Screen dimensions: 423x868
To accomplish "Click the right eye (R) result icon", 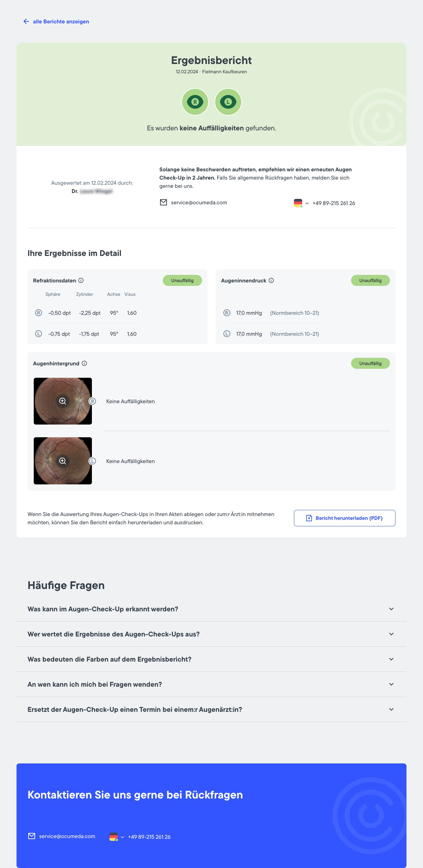I will (195, 102).
